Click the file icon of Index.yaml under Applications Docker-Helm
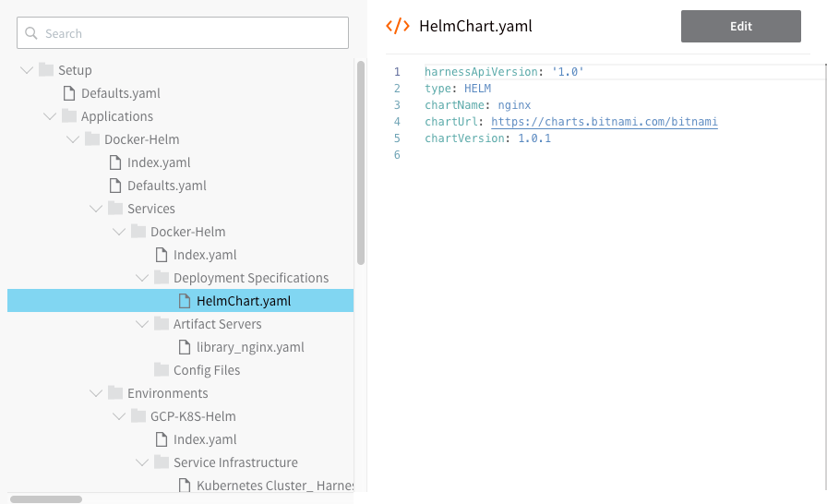This screenshot has height=504, width=827. click(115, 162)
